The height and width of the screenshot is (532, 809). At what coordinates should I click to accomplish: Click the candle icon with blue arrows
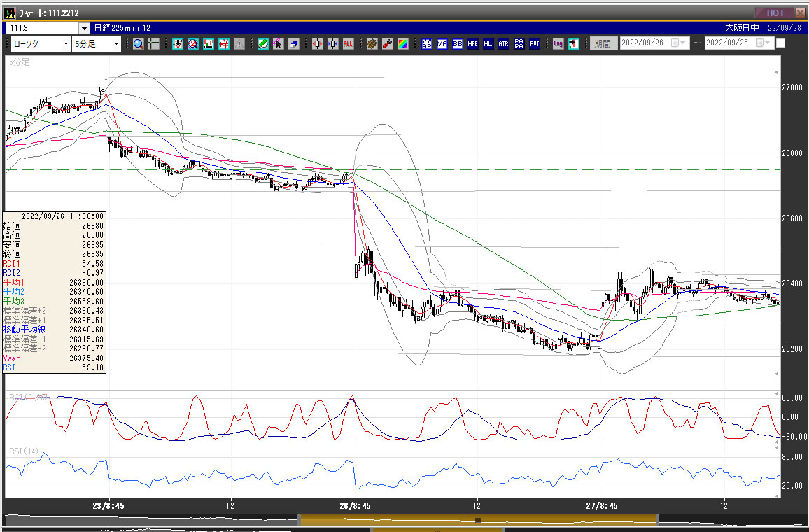(x=333, y=44)
